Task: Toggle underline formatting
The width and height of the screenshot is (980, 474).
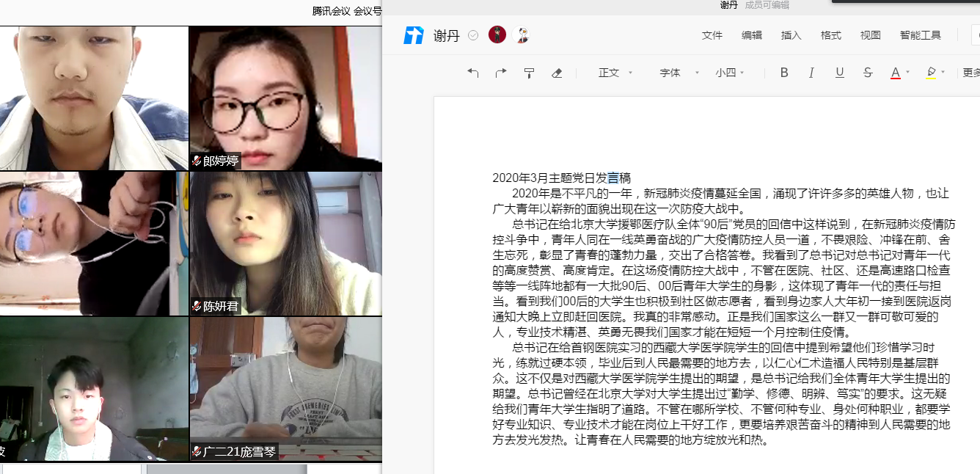Action: click(840, 73)
